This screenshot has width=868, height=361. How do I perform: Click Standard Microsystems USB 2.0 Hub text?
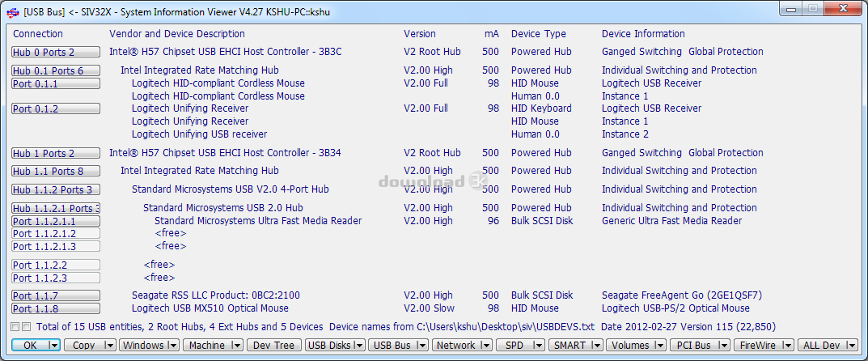[223, 208]
